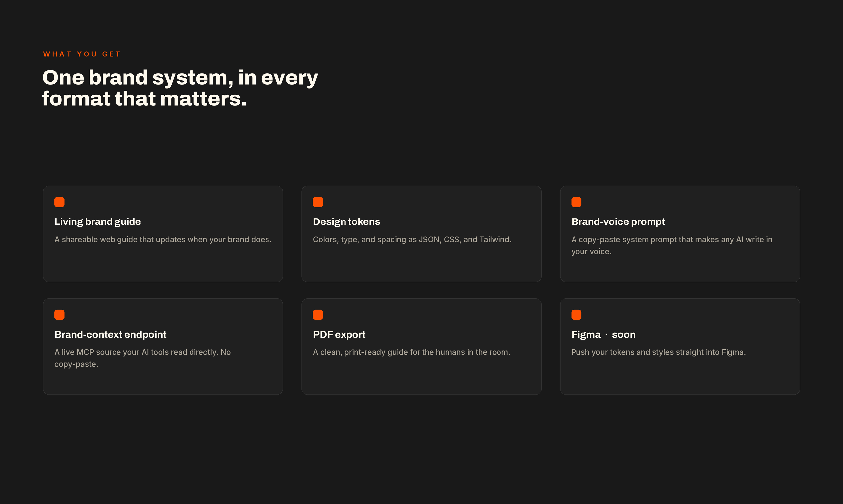
Task: Click description mentioning JSON, CSS, and Tailwind
Action: (x=412, y=240)
